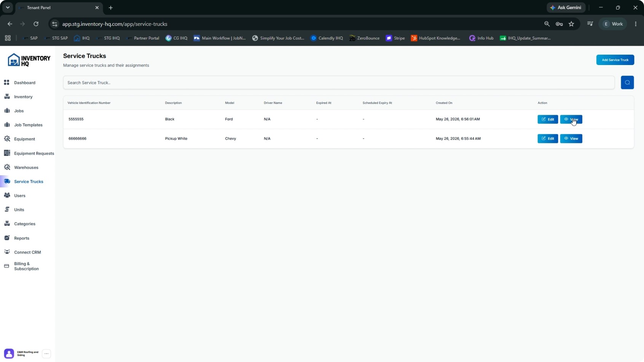
Task: Open Simplify Your Job Cost bookmark
Action: [278, 38]
